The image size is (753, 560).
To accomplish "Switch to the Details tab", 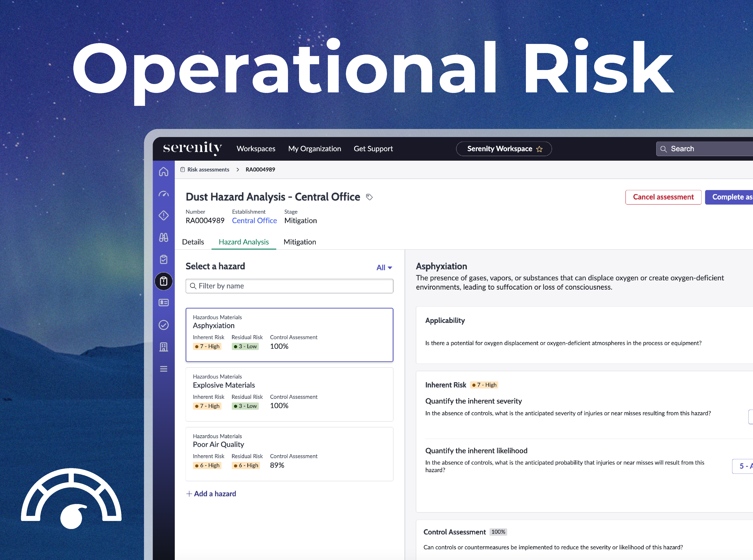I will click(193, 242).
